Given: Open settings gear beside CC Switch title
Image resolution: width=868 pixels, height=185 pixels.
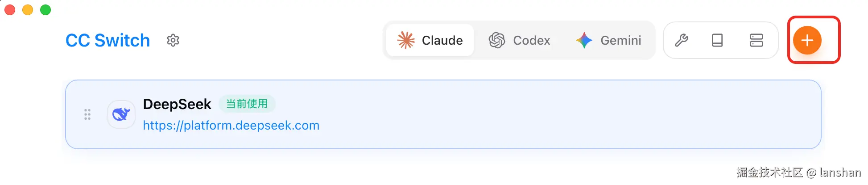Looking at the screenshot, I should [173, 41].
